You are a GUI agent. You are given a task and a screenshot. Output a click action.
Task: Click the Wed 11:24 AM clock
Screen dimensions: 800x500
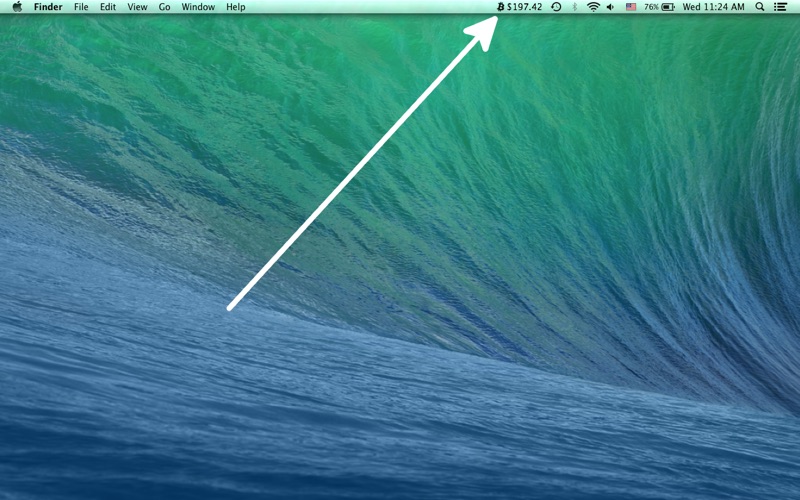(x=713, y=7)
